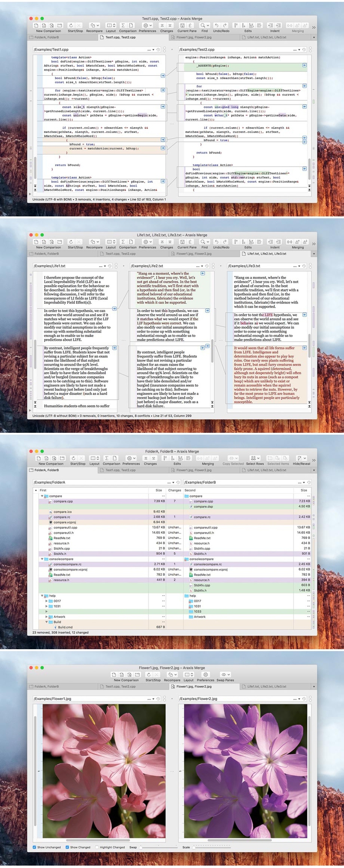Image resolution: width=344 pixels, height=868 pixels.
Task: Click browse '...' button of /Examples/Life1.txt field
Action: [x=100, y=266]
